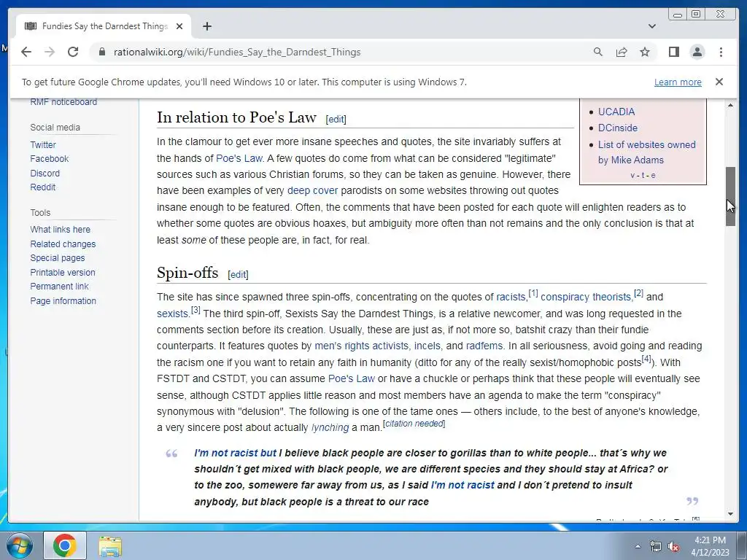Follow the lynching link

[330, 427]
